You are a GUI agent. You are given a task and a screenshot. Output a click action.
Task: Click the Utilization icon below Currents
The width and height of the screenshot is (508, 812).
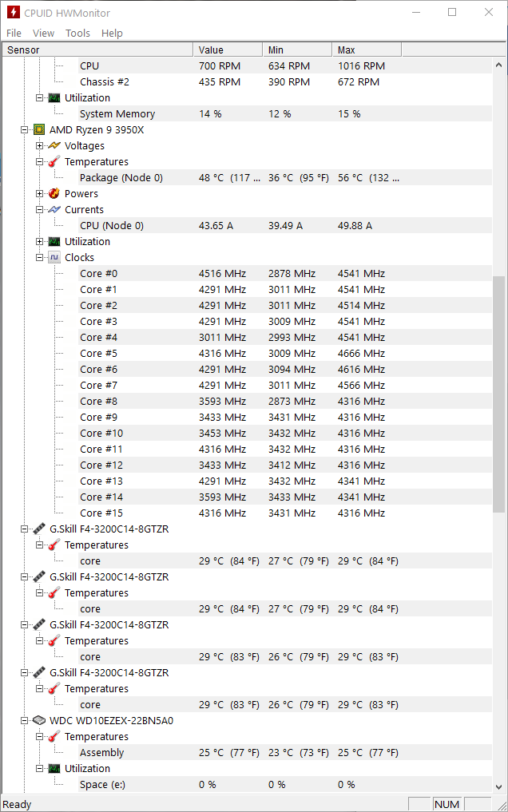(x=54, y=241)
